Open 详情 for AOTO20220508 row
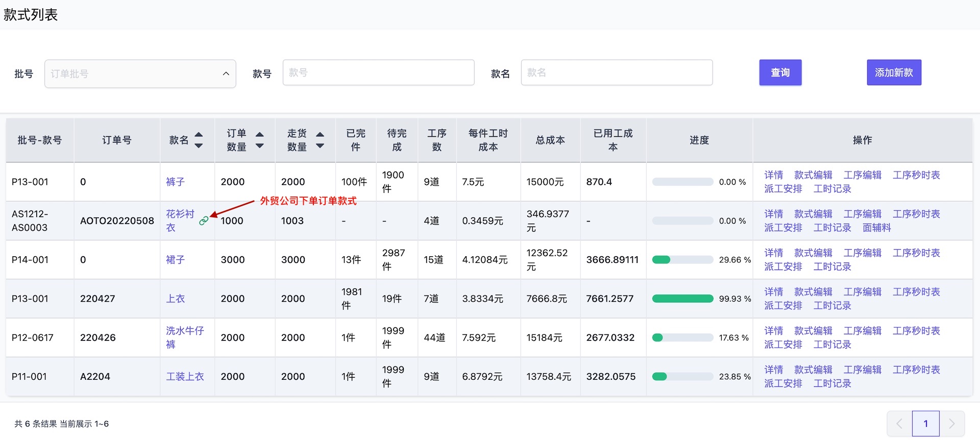The image size is (980, 440). (x=774, y=214)
